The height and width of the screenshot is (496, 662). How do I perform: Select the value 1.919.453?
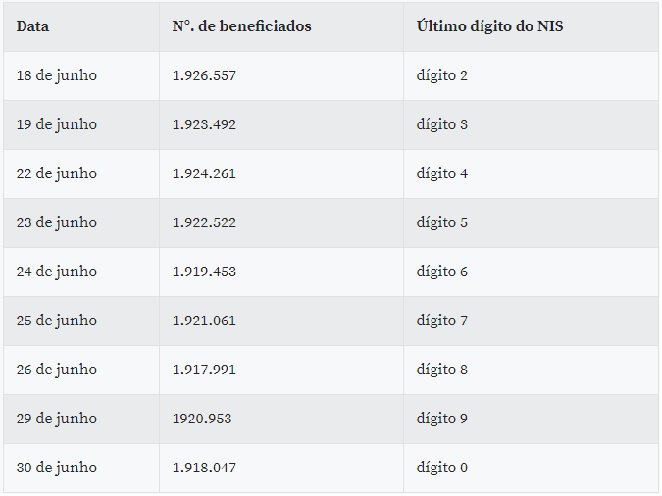(204, 271)
